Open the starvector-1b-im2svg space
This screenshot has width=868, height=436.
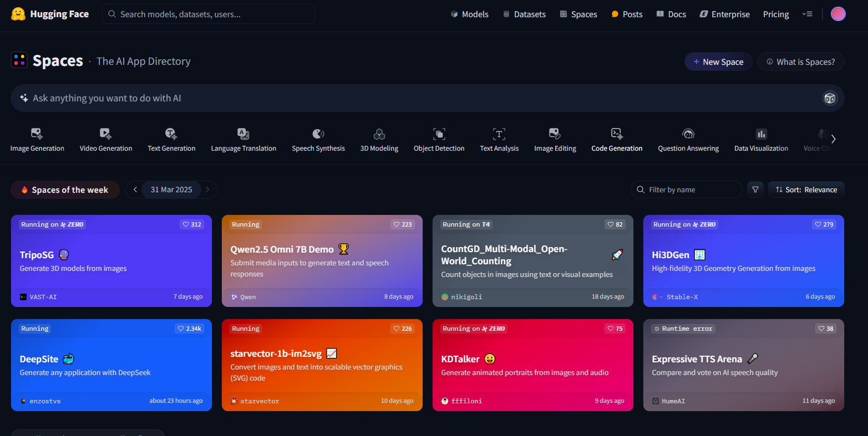(322, 365)
